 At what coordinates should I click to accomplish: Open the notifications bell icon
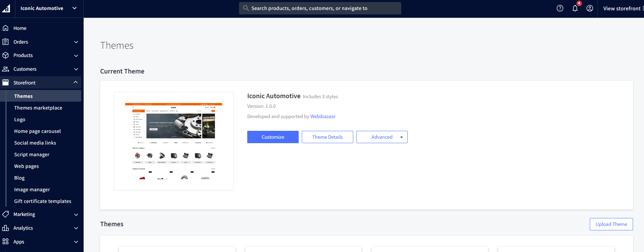pos(575,8)
